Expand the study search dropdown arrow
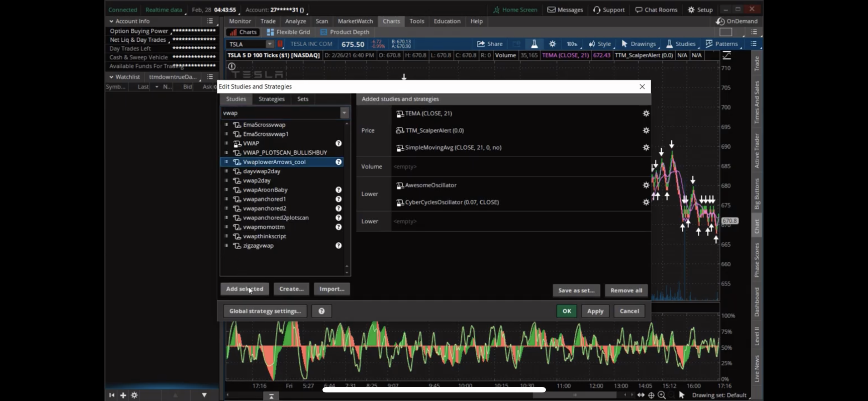Screen dimensions: 868x401 point(344,113)
